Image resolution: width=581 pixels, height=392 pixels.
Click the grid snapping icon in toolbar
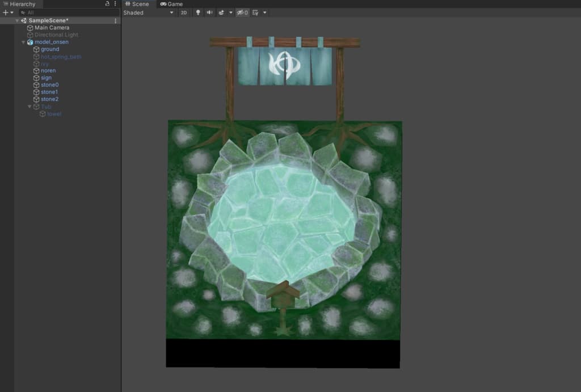[256, 12]
